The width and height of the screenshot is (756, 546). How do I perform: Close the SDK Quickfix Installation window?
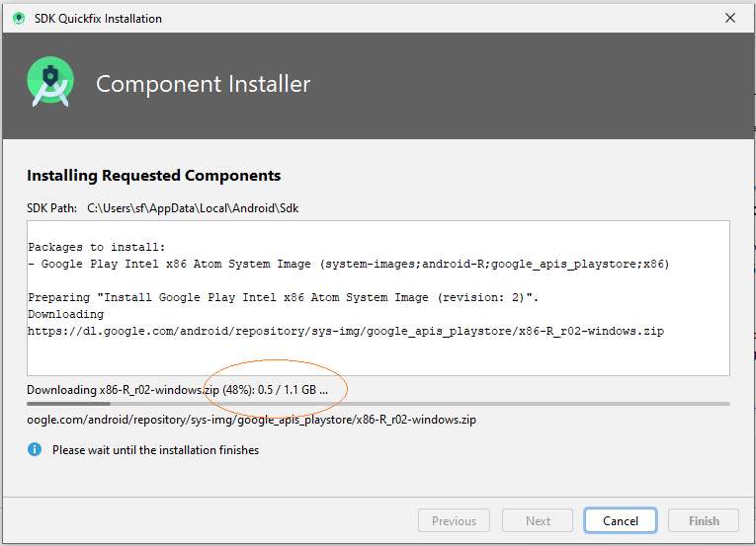[730, 18]
